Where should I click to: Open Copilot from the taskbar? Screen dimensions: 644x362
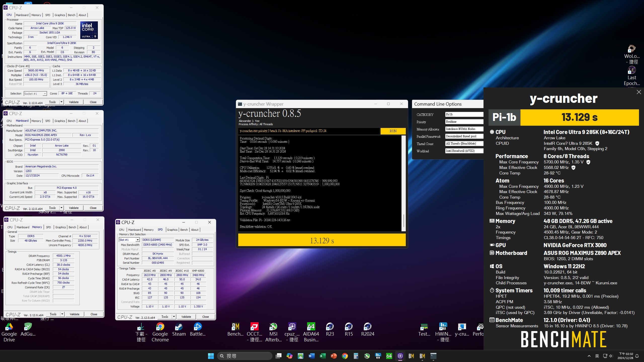point(290,356)
